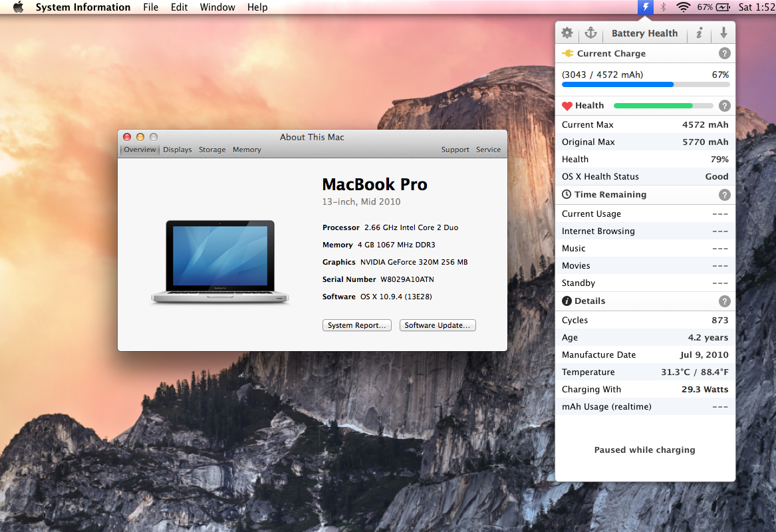Screen dimensions: 776x532
Task: Click the red heart Health icon
Action: [567, 106]
